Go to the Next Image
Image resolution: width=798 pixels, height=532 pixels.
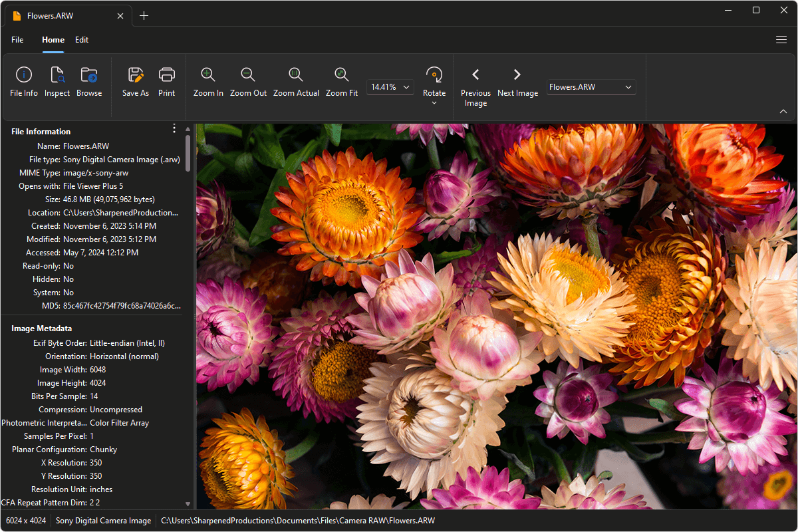(517, 81)
